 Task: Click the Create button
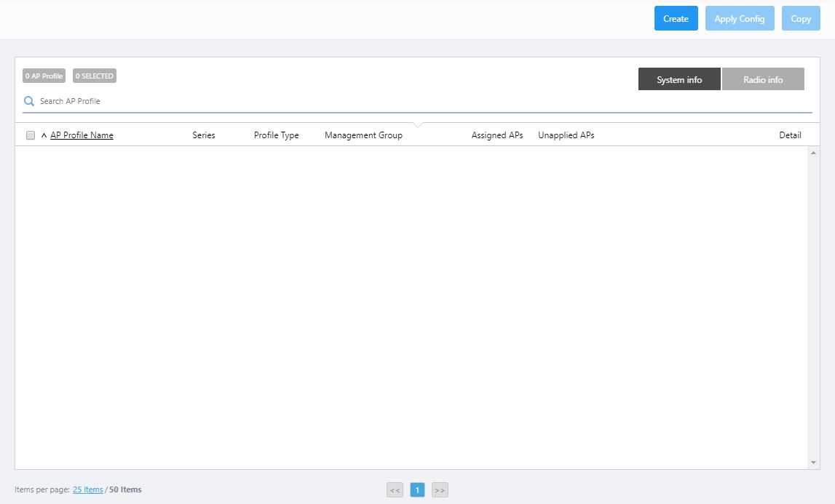[676, 19]
